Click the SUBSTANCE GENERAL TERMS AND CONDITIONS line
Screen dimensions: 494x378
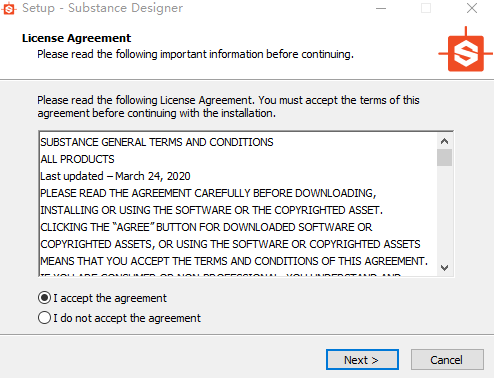(x=157, y=142)
